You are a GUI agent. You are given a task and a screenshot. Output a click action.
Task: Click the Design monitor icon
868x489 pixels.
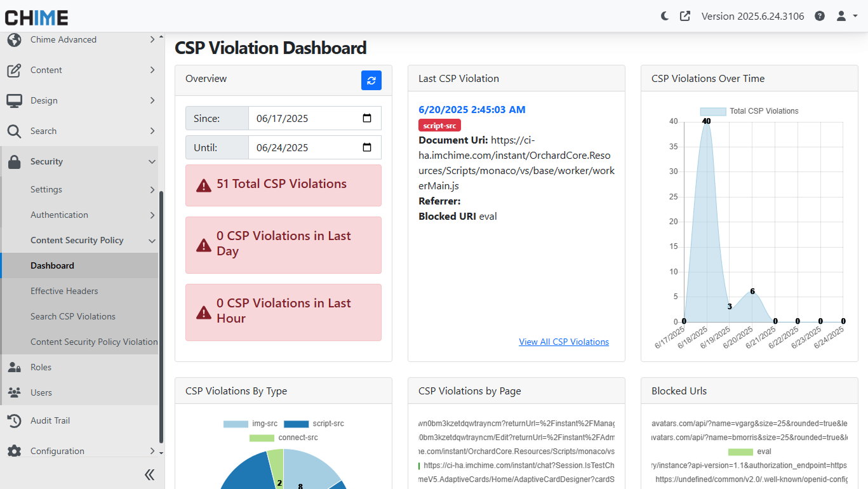click(14, 100)
